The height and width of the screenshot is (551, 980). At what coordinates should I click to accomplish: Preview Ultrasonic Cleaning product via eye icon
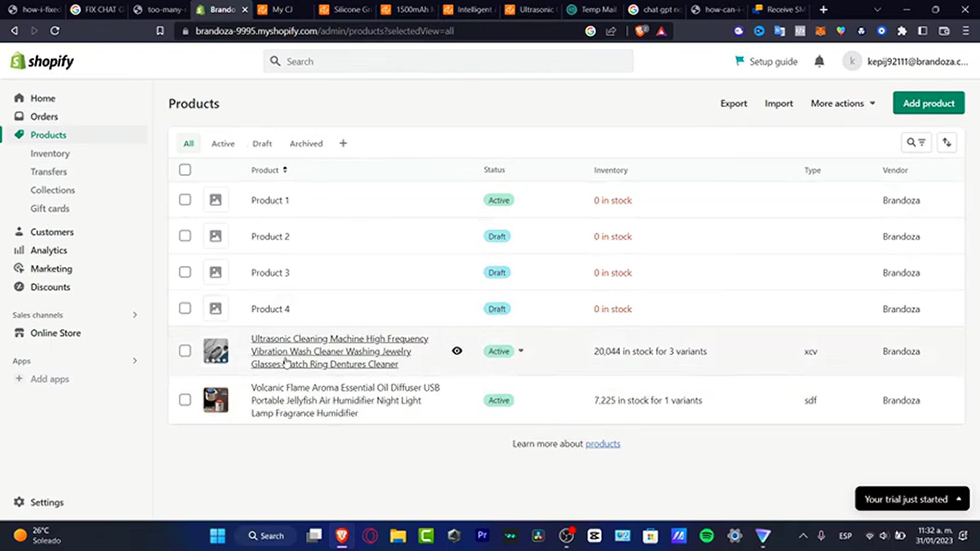pos(457,351)
